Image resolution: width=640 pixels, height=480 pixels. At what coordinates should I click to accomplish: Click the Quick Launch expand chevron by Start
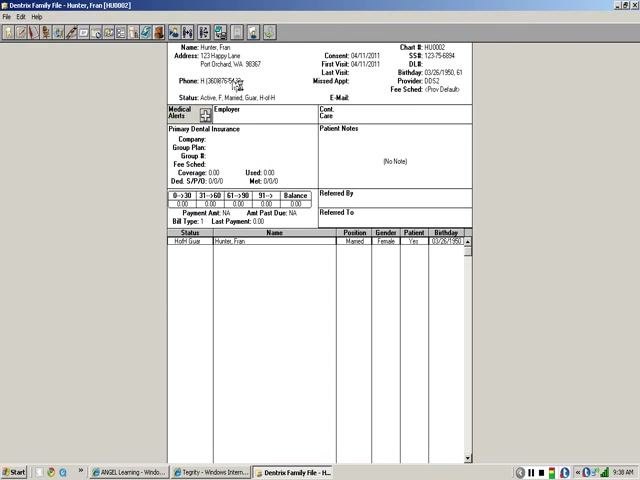(x=81, y=471)
